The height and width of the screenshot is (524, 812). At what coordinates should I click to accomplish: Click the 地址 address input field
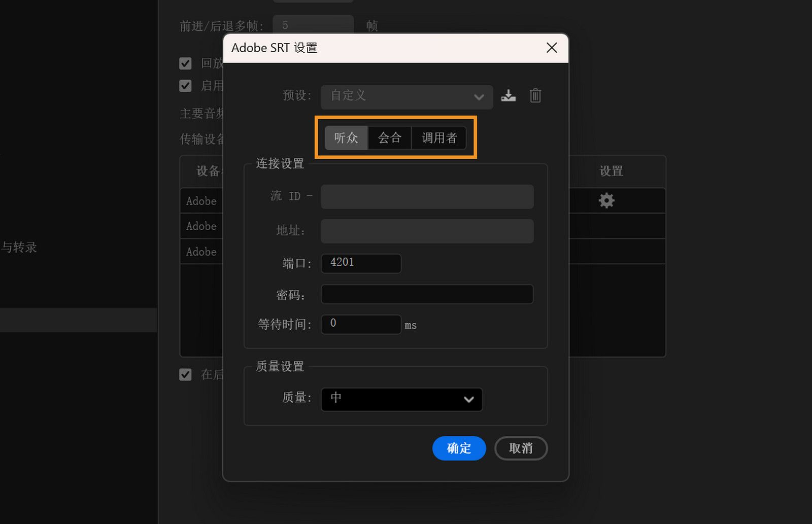click(426, 231)
